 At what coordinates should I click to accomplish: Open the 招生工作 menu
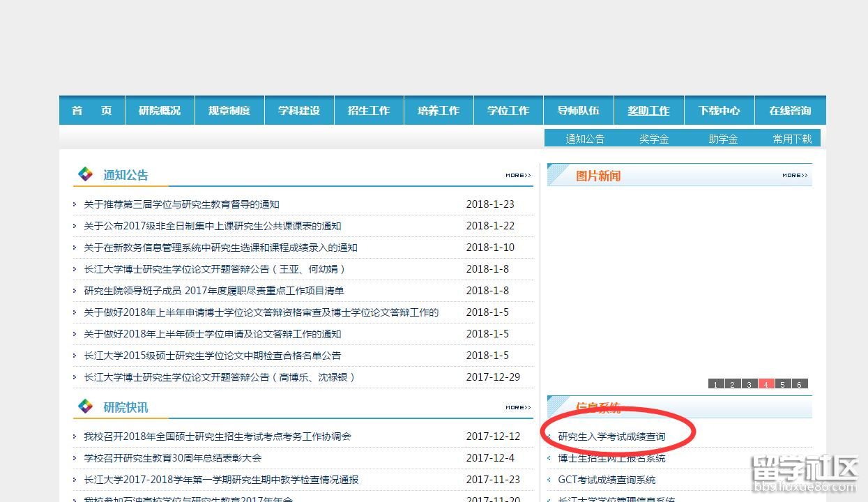point(369,111)
